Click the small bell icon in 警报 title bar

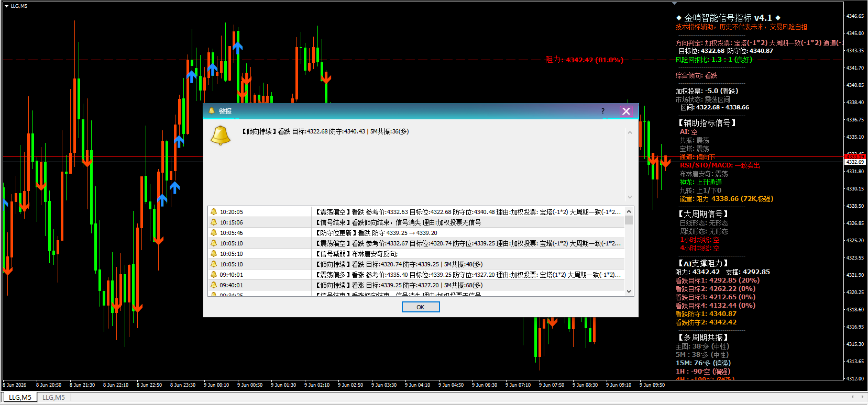coord(212,111)
